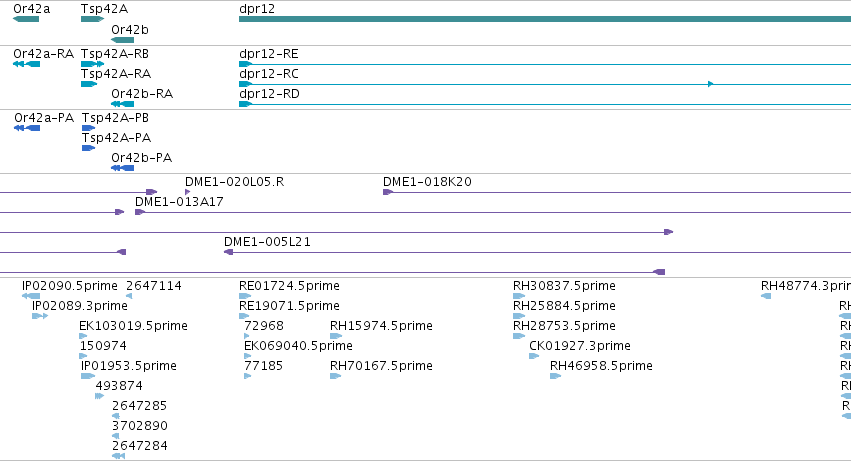Open the Or42a-RA transcript
This screenshot has width=851, height=461.
[26, 64]
